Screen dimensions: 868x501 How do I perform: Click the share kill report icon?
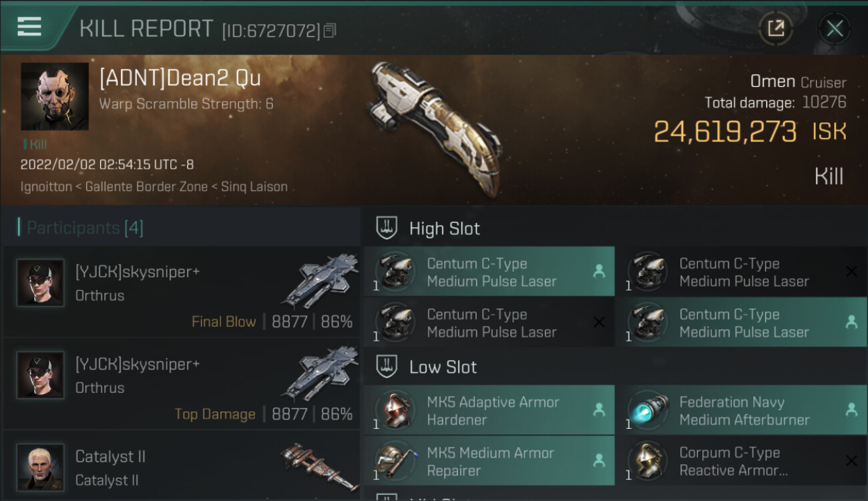coord(775,29)
